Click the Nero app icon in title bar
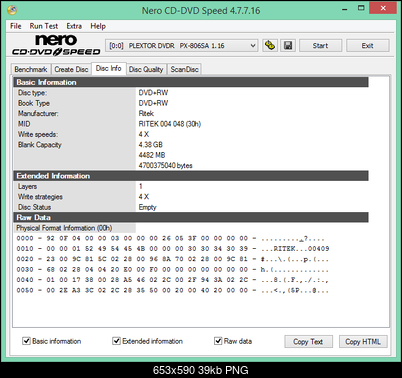402x378 pixels. point(12,10)
